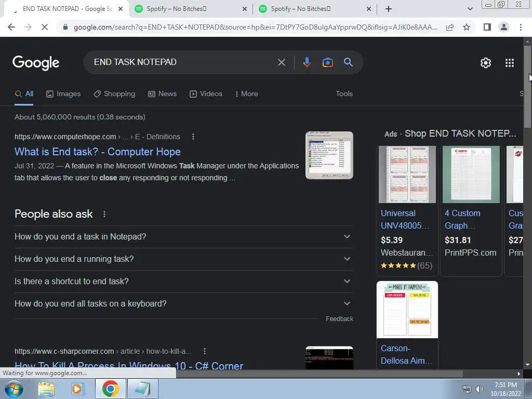
Task: Click the Universal UNV48005 product image
Action: tap(407, 175)
